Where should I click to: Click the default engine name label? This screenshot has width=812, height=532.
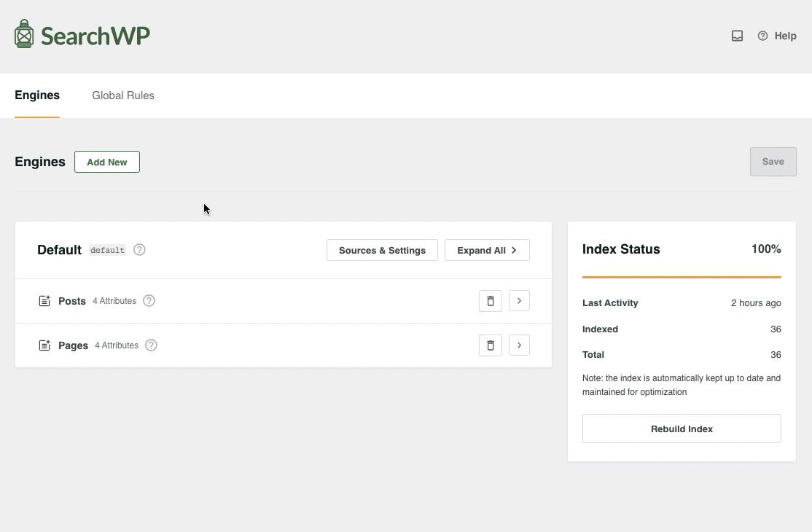click(107, 250)
